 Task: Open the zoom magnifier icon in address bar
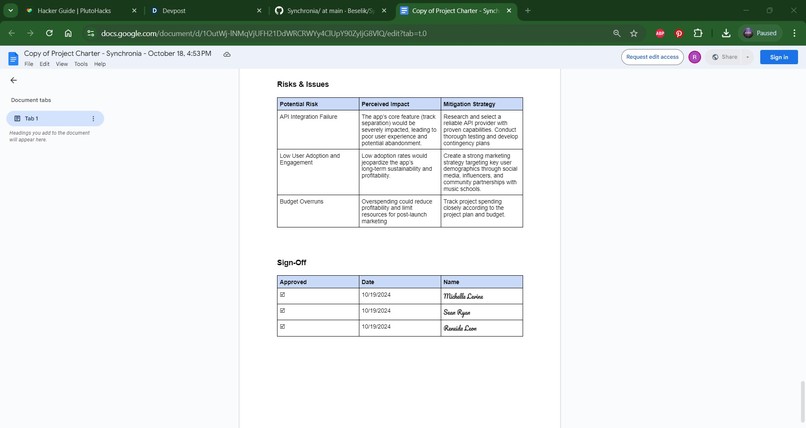pos(617,33)
